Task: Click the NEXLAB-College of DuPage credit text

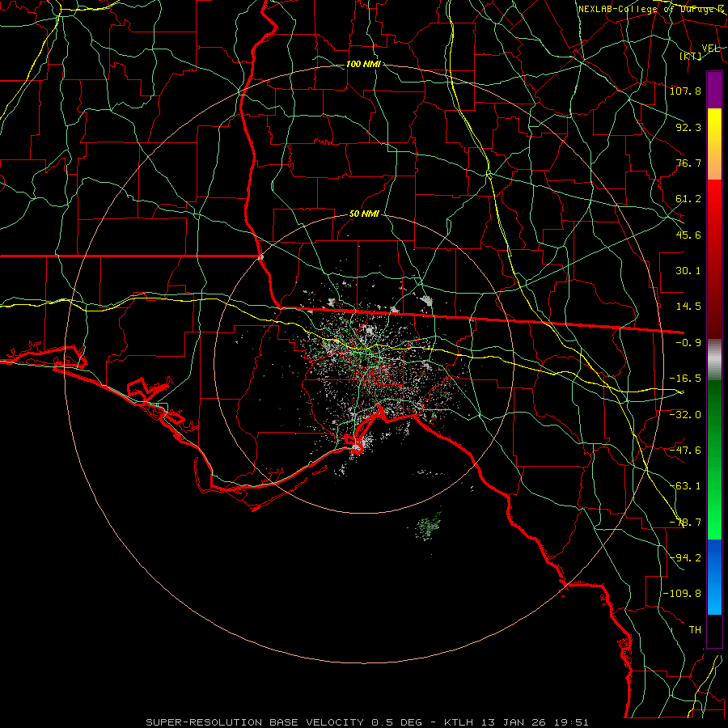Action: [x=651, y=9]
